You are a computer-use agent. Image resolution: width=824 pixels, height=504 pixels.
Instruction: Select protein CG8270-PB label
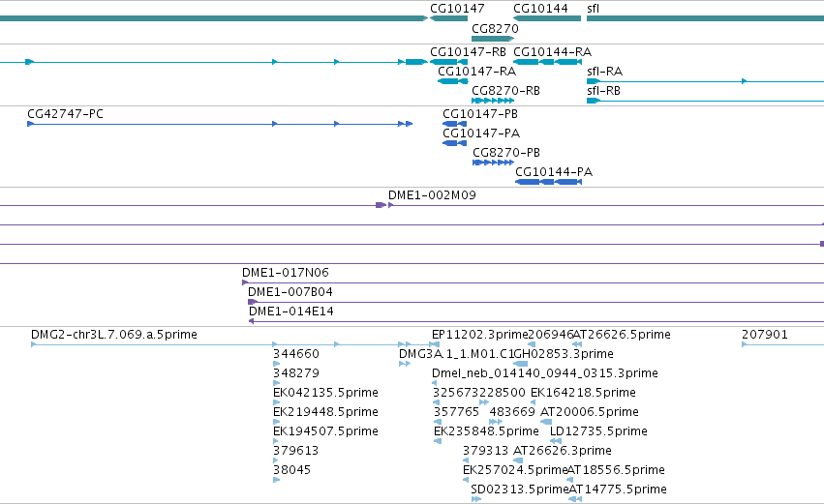coord(506,153)
